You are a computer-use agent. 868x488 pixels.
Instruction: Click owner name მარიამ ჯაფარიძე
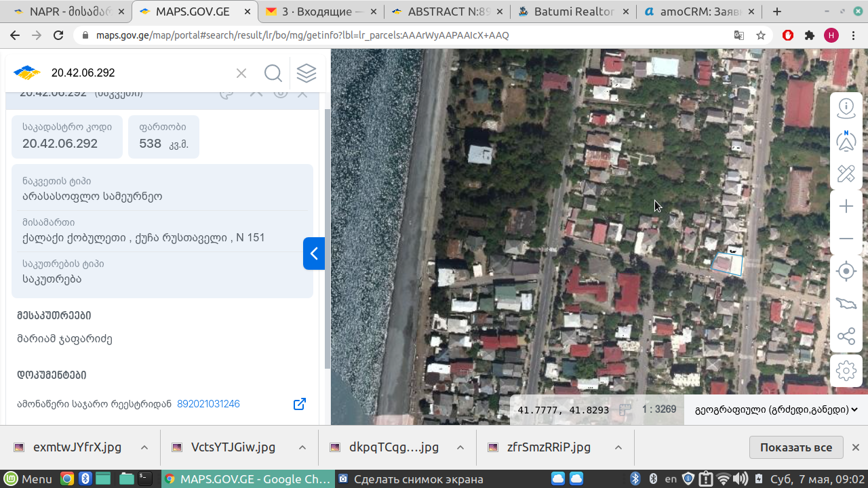click(65, 339)
